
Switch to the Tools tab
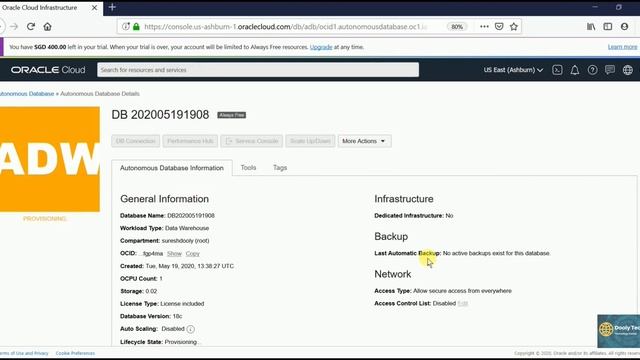(x=249, y=167)
